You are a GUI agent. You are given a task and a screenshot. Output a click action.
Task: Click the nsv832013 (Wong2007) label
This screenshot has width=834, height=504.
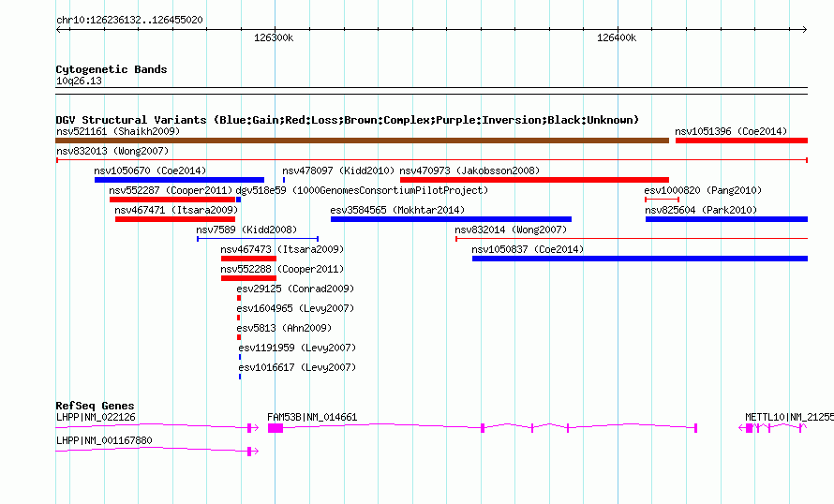coord(112,151)
